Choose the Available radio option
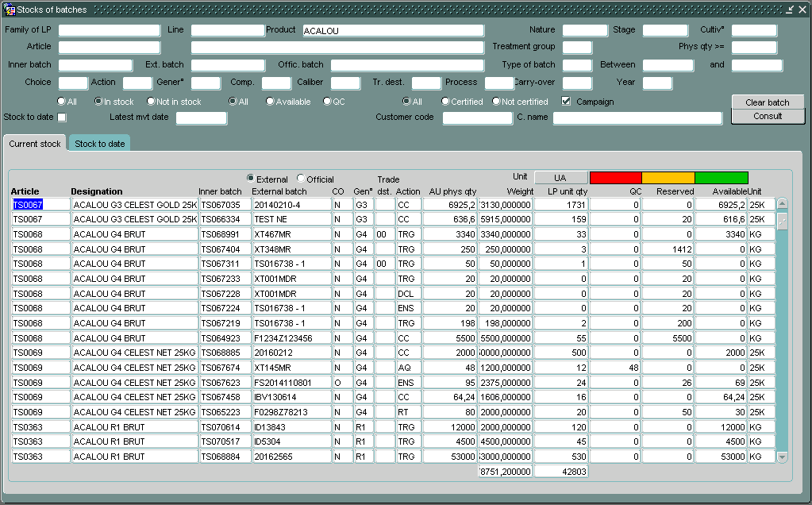Viewport: 812px width, 505px height. 270,101
